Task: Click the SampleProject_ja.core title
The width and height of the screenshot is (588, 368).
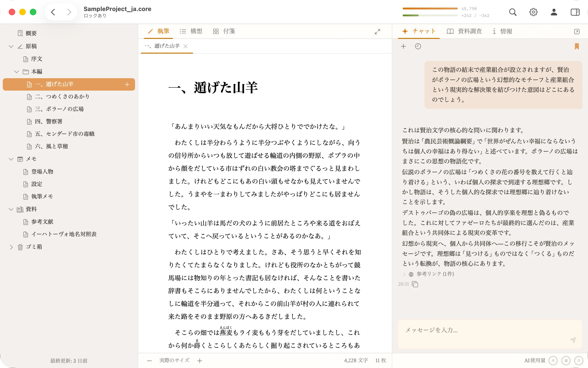Action: coord(117,9)
